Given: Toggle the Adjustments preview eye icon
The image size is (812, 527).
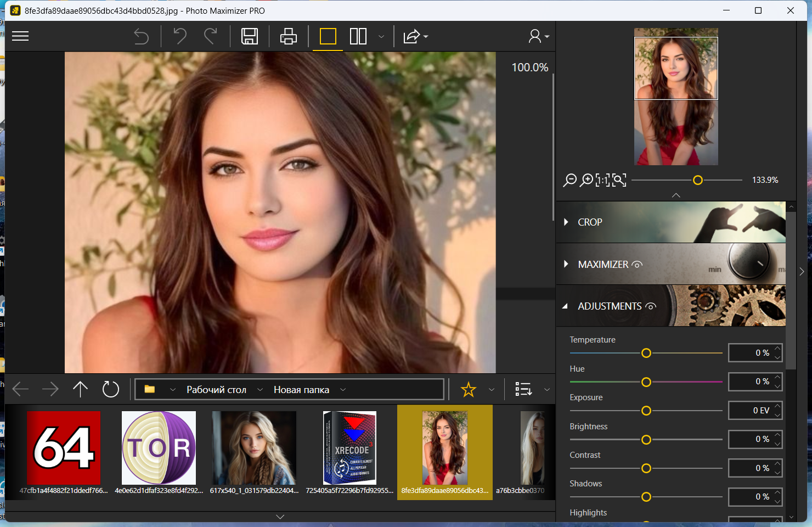Looking at the screenshot, I should click(x=651, y=306).
